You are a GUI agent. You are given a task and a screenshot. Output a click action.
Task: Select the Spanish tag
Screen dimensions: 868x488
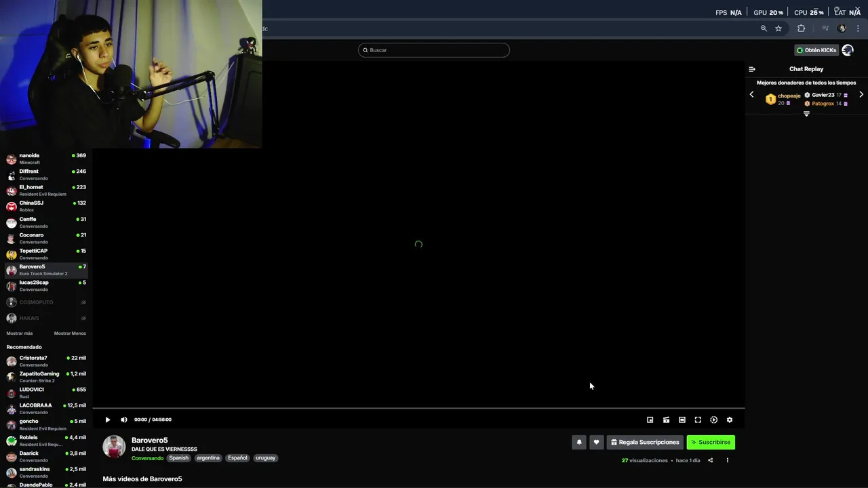(x=179, y=458)
